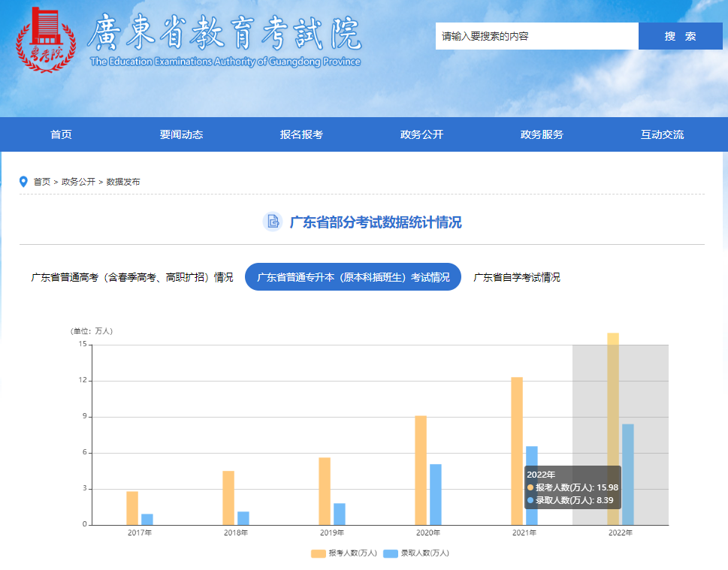Click the 2020年 blue 录取人数 bar

[436, 494]
